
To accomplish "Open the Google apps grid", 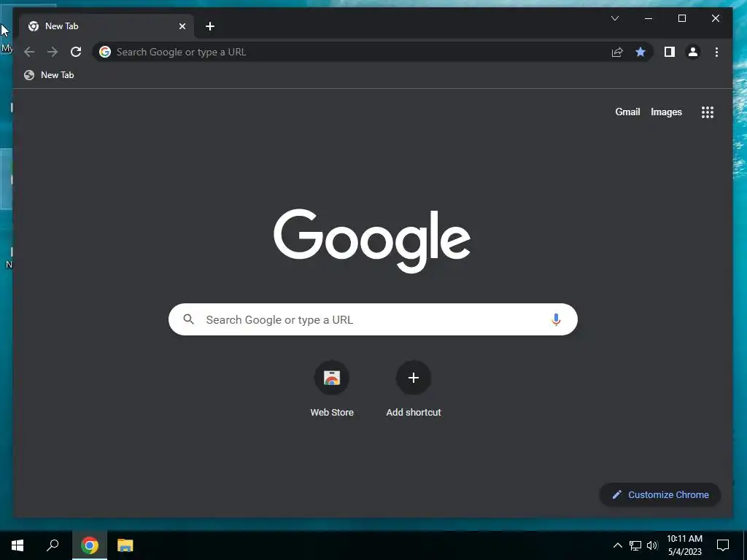I will tap(708, 112).
